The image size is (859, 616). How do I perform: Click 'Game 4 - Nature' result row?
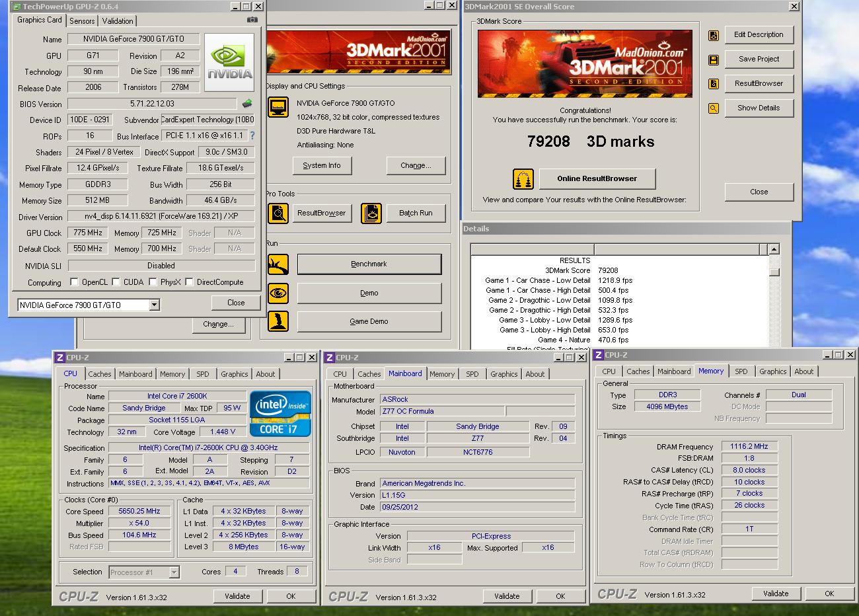(583, 340)
